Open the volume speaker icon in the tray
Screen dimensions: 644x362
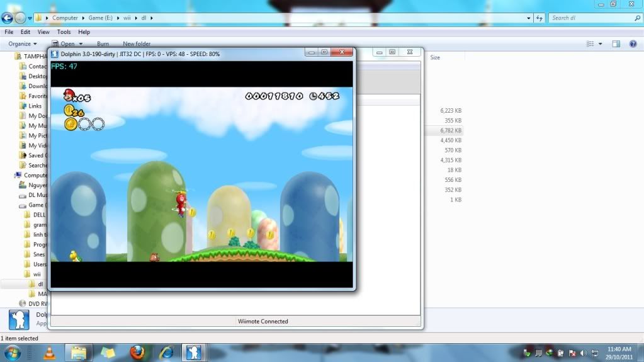click(583, 353)
